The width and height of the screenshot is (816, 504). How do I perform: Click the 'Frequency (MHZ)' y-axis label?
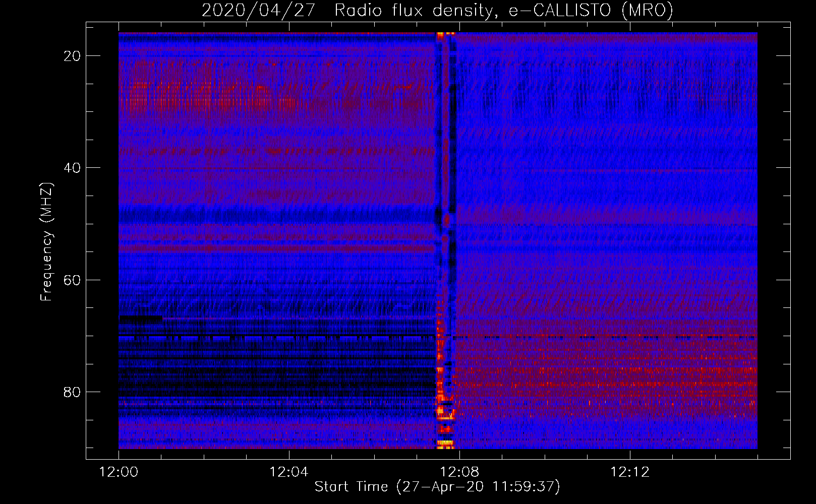point(46,242)
